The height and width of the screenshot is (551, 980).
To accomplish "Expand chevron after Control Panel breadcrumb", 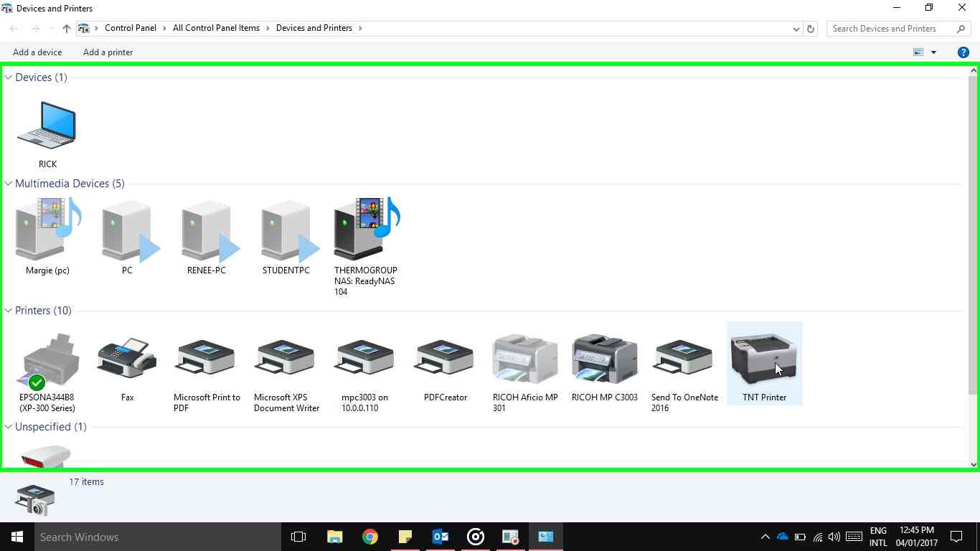I will click(x=164, y=29).
